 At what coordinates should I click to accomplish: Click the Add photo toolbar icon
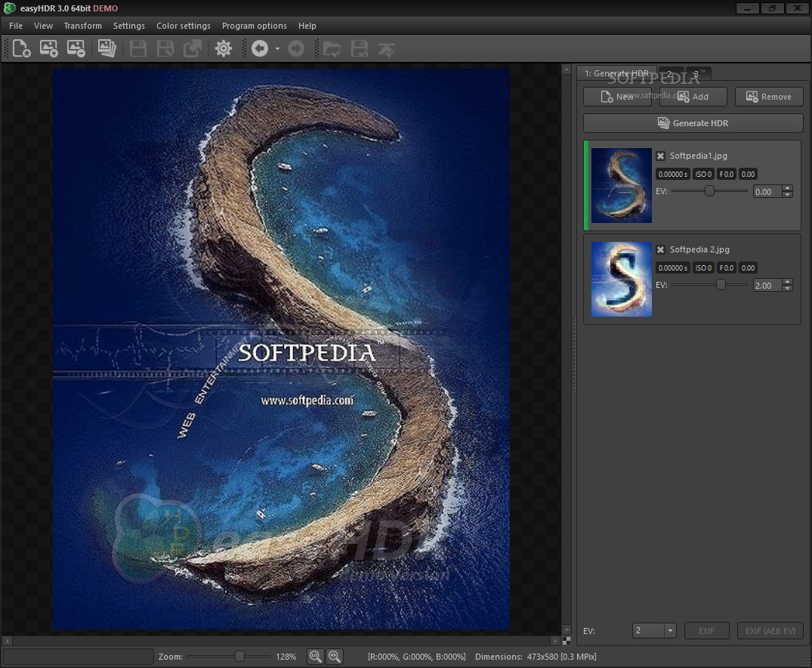48,48
